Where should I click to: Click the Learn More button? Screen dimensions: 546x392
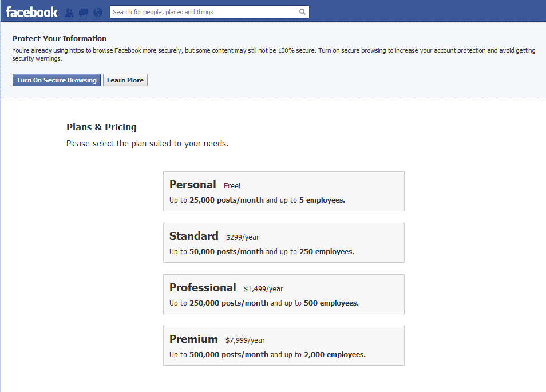coord(125,80)
